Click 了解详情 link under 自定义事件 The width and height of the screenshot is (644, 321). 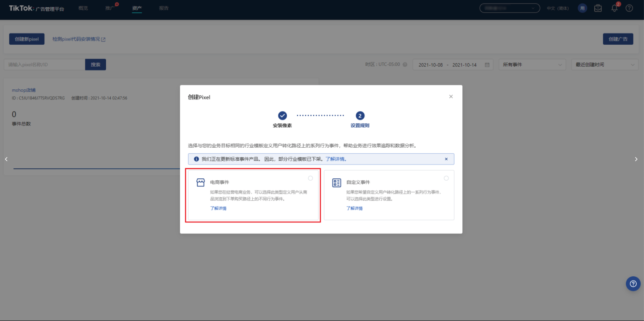point(354,208)
